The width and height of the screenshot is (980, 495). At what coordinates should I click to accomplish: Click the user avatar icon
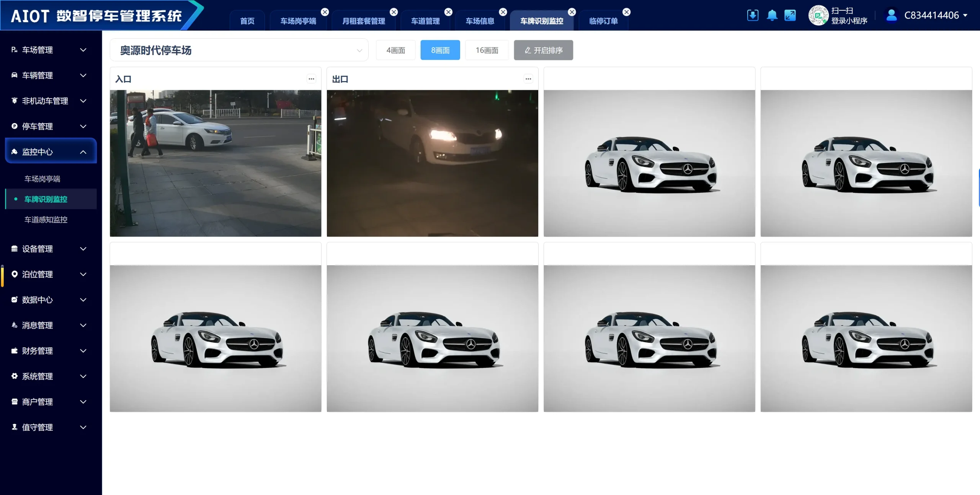click(x=892, y=15)
